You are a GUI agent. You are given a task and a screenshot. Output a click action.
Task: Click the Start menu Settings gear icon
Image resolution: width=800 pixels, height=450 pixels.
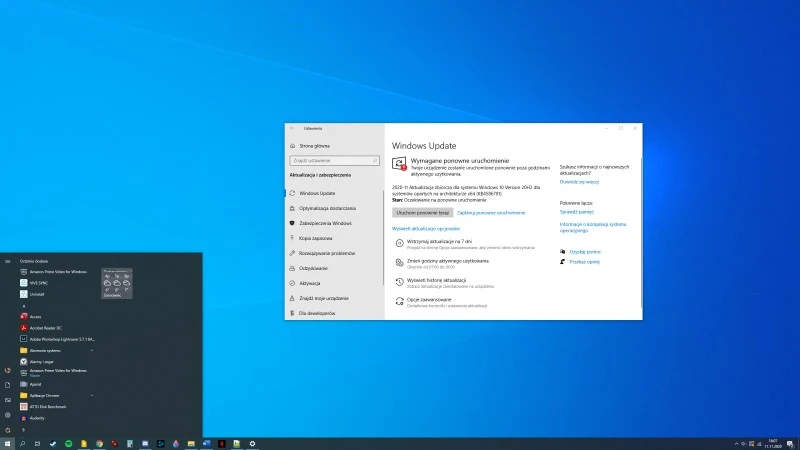[8, 415]
